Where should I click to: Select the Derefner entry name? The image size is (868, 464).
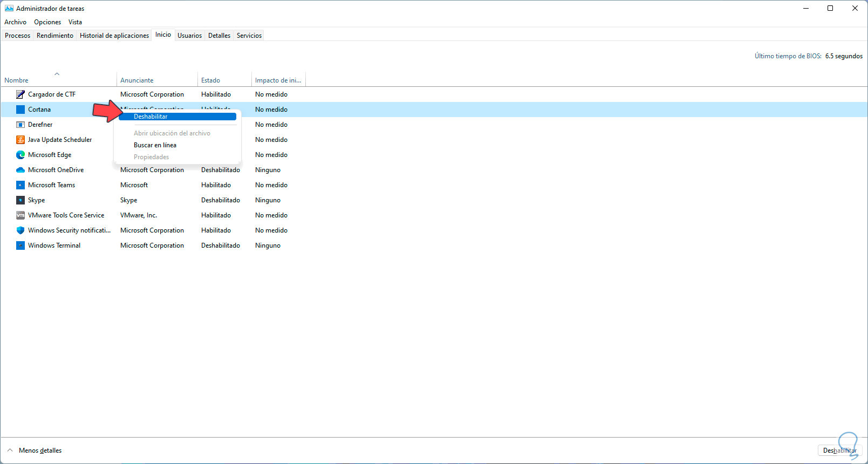pyautogui.click(x=40, y=125)
